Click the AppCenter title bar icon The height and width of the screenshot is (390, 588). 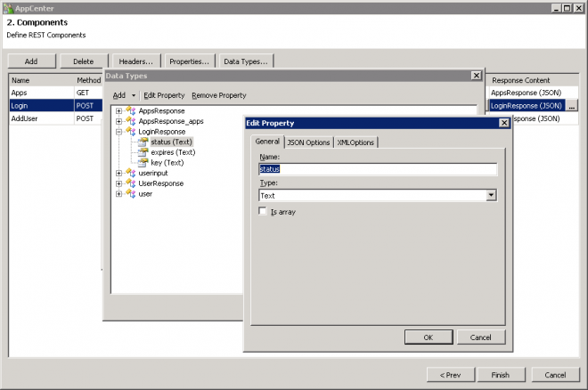[8, 8]
